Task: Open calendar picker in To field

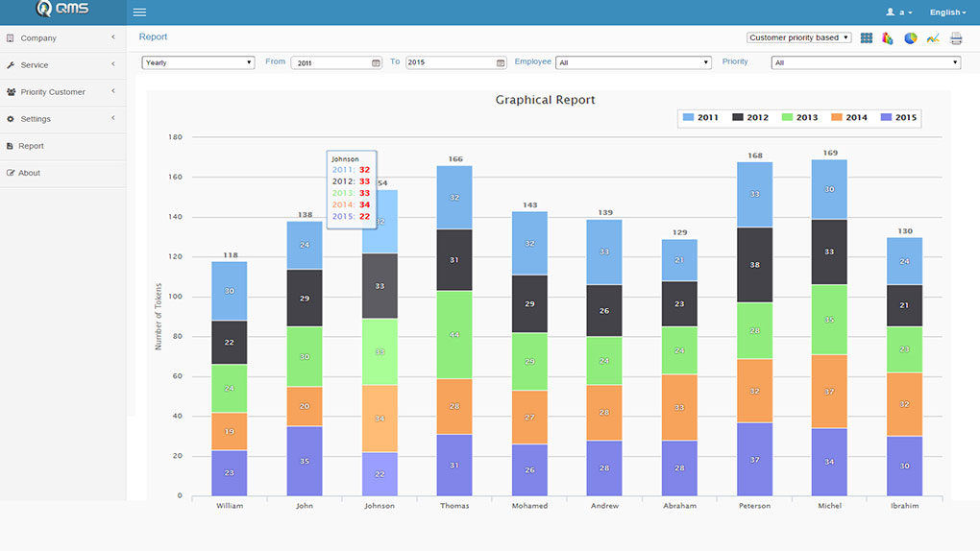Action: pyautogui.click(x=501, y=63)
